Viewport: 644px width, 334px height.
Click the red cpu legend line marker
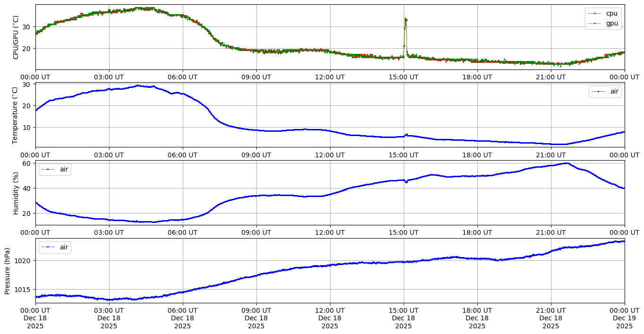click(x=594, y=14)
